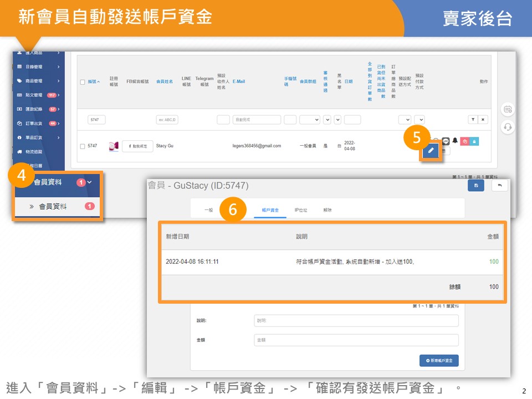Image resolution: width=532 pixels, height=399 pixels.
Task: Click the filter funnel icon button
Action: (473, 120)
